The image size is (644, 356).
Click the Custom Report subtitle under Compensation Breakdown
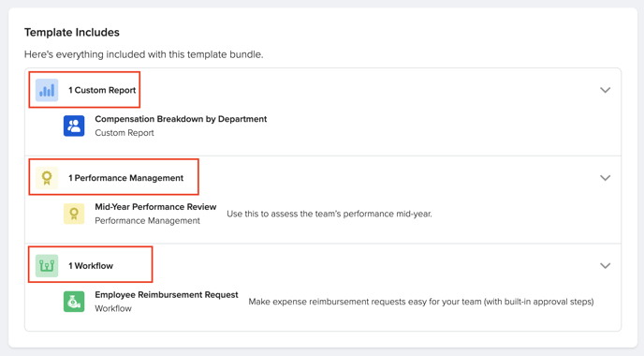pyautogui.click(x=124, y=133)
